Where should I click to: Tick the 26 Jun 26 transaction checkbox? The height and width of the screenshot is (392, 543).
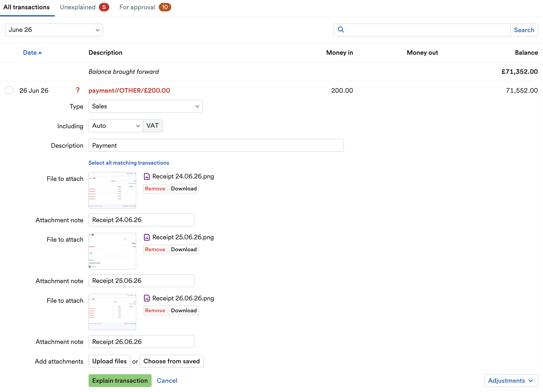click(x=9, y=90)
